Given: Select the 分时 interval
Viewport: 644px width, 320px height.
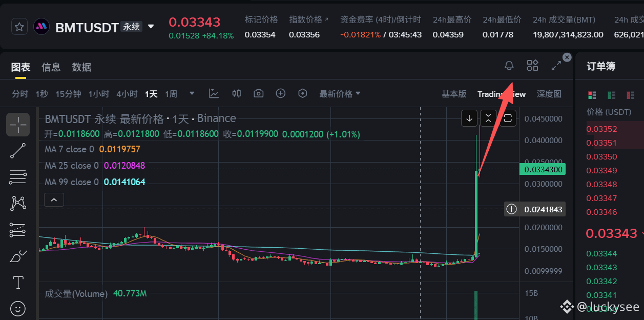Looking at the screenshot, I should coord(20,94).
